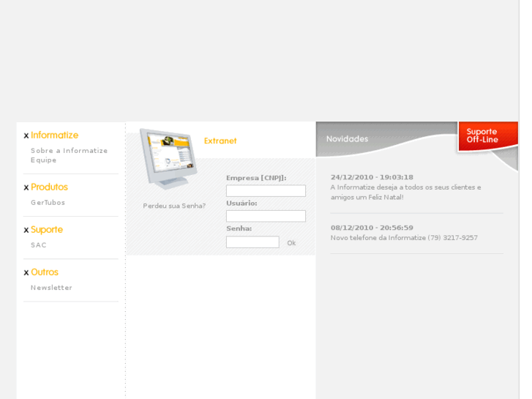Image resolution: width=532 pixels, height=399 pixels.
Task: Open the Novo telefone da Informatize news
Action: pyautogui.click(x=404, y=238)
